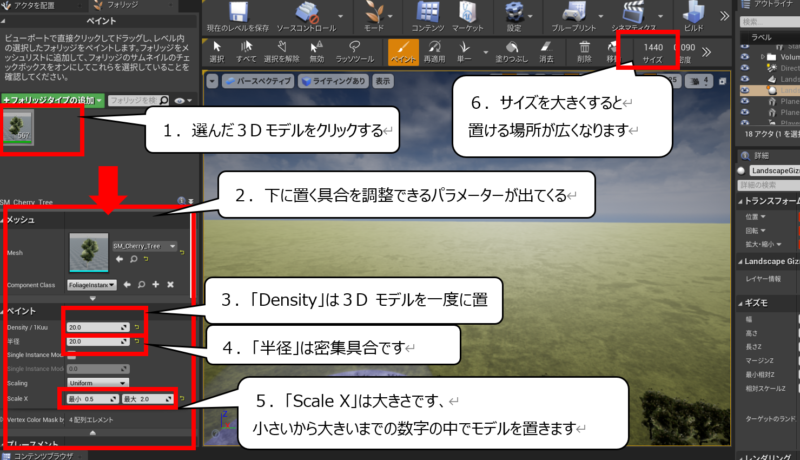Click use-selected arrow under SM_Cherry_Tree mesh

coord(119,259)
